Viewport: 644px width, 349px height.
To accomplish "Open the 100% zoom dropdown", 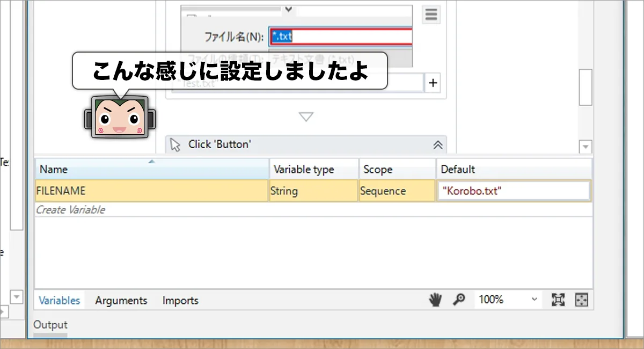I will [507, 300].
